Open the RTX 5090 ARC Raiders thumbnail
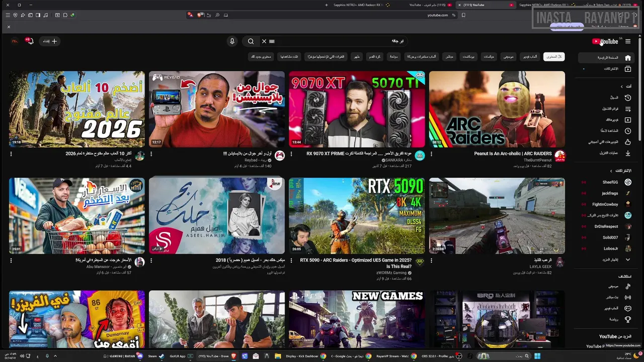The width and height of the screenshot is (644, 362). click(x=357, y=216)
